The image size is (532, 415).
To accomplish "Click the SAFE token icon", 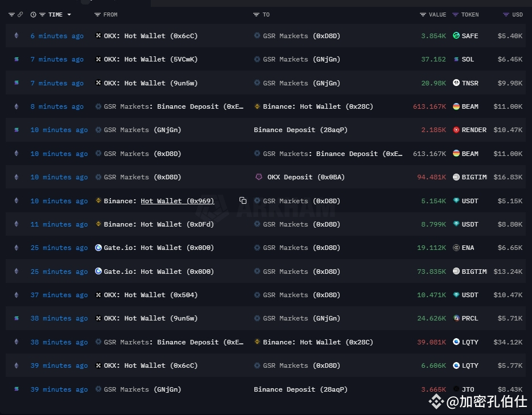I will point(455,35).
